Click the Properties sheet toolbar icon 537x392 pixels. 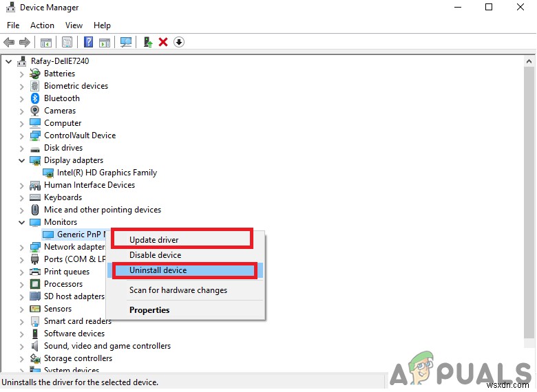tap(67, 43)
